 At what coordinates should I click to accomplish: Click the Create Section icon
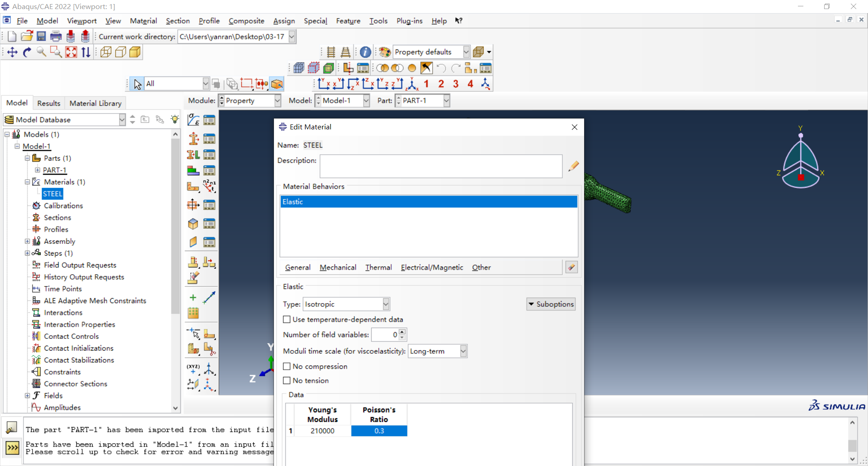(x=193, y=138)
